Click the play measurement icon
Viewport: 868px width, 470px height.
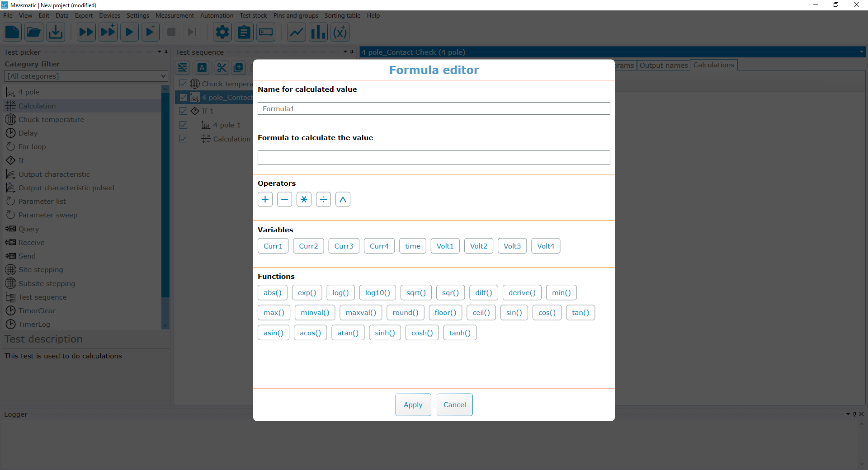129,32
